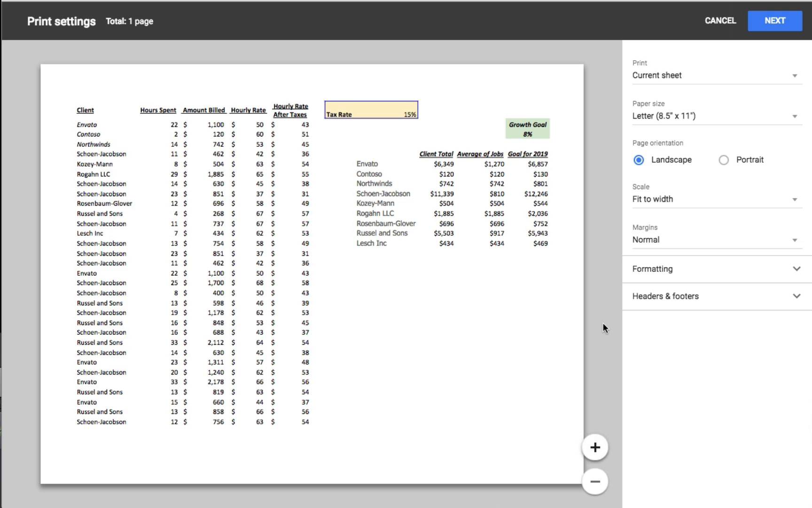Screen dimensions: 812x508
Task: Zoom out of the print preview
Action: (x=594, y=481)
